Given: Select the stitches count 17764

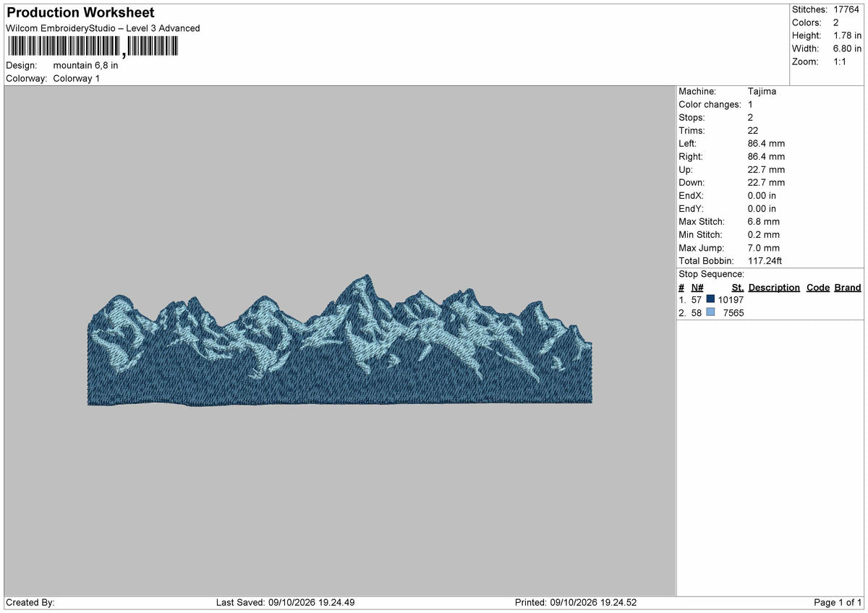Looking at the screenshot, I should coord(847,9).
